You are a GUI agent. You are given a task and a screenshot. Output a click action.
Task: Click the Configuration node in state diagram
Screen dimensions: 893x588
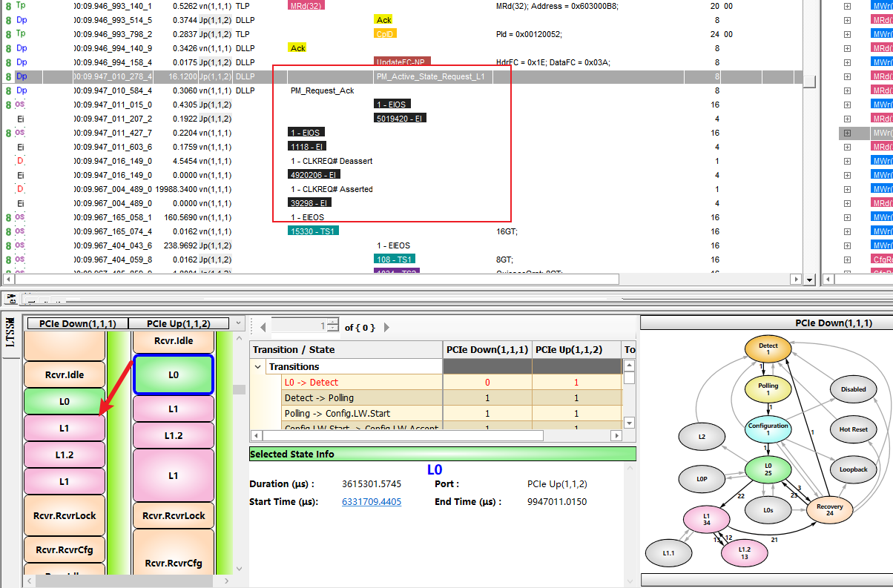tap(768, 429)
